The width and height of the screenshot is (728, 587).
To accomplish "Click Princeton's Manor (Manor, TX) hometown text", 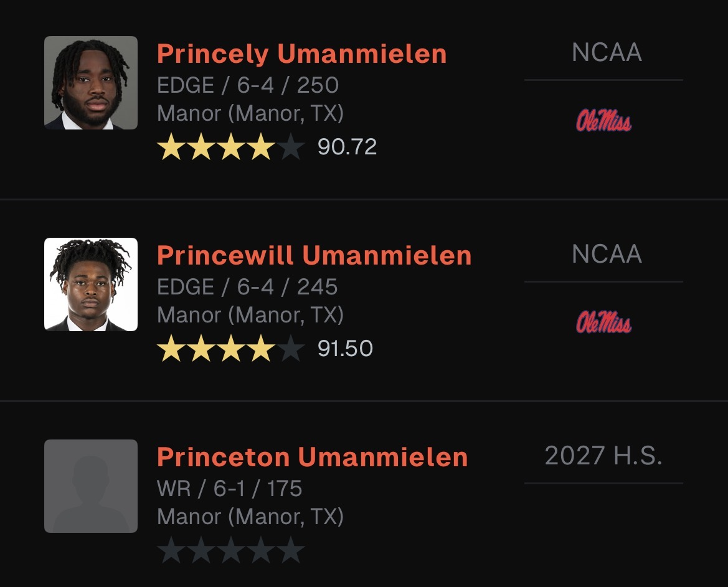I will [x=250, y=517].
